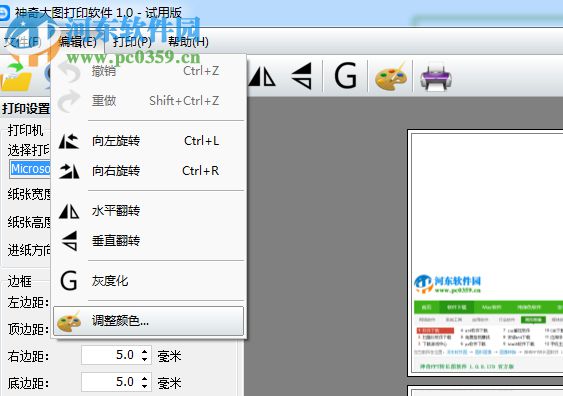This screenshot has width=563, height=396.
Task: Select 向右旋转 rotate right menu item
Action: coord(149,171)
